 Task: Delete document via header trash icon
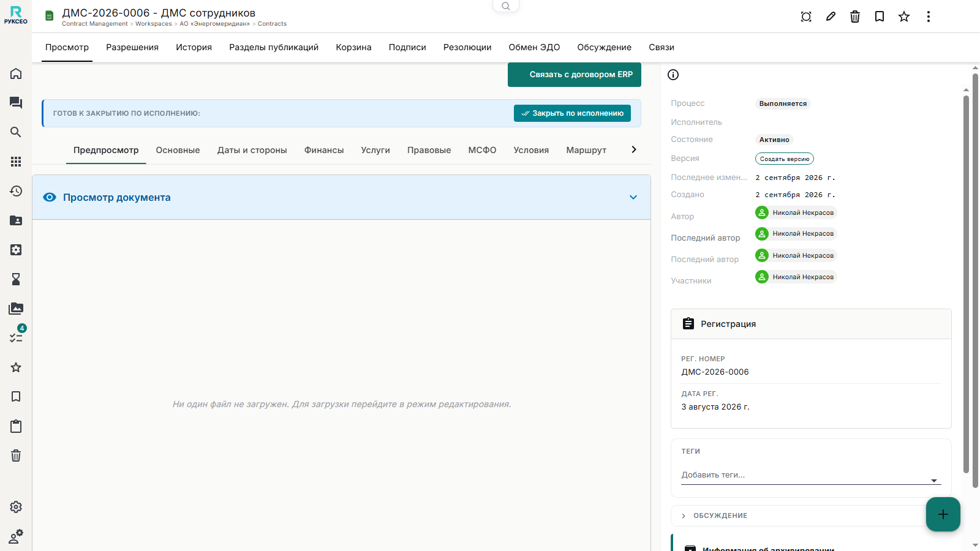tap(855, 17)
